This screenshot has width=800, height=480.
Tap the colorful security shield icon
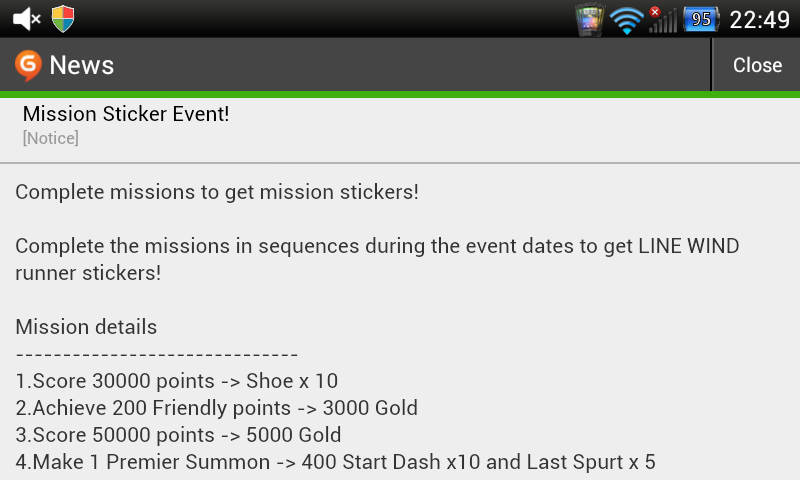point(63,18)
